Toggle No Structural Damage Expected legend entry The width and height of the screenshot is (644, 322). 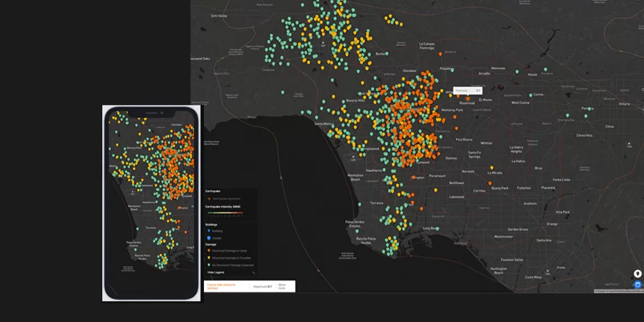click(x=230, y=266)
